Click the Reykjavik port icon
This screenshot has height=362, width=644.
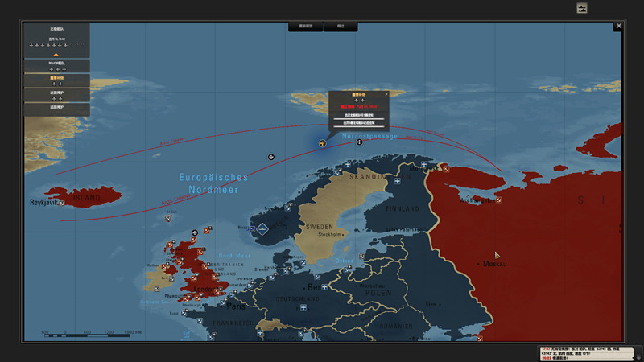click(x=62, y=203)
